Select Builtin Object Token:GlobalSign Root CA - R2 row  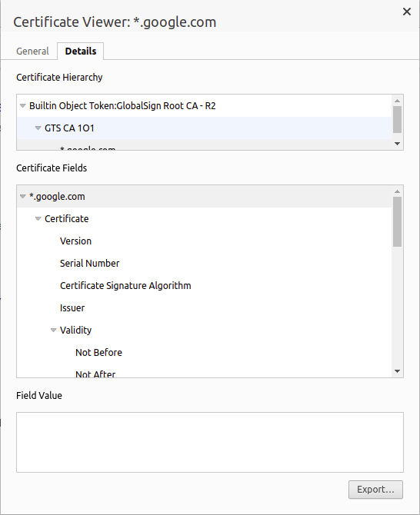pos(205,106)
